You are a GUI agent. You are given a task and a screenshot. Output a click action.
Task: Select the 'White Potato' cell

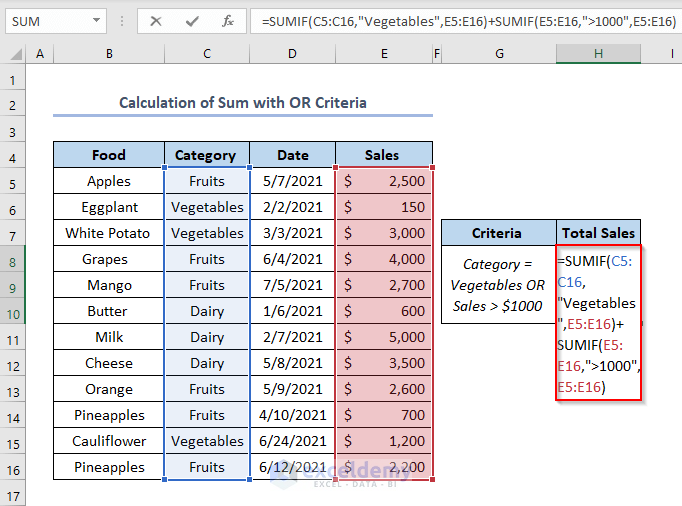tap(109, 233)
